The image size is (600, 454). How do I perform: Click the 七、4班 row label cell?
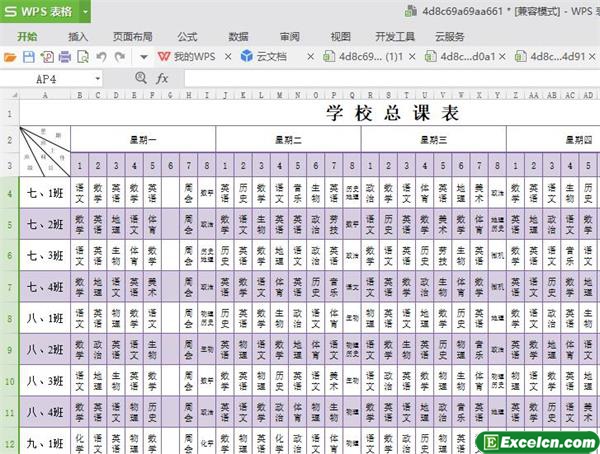click(x=45, y=287)
